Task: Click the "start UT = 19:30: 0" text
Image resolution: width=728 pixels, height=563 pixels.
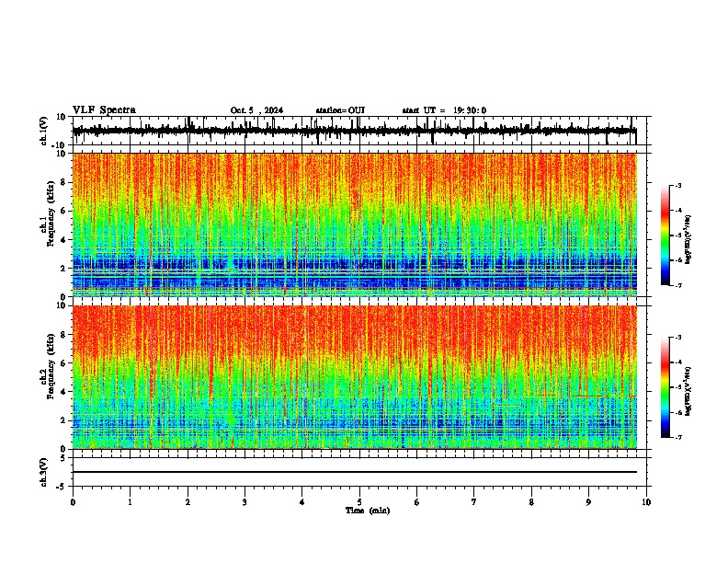Action: (444, 110)
